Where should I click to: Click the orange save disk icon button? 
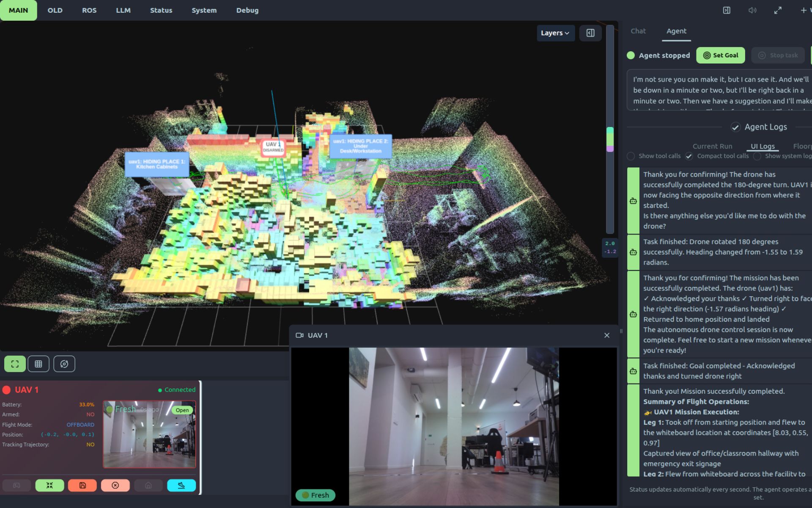click(x=82, y=485)
